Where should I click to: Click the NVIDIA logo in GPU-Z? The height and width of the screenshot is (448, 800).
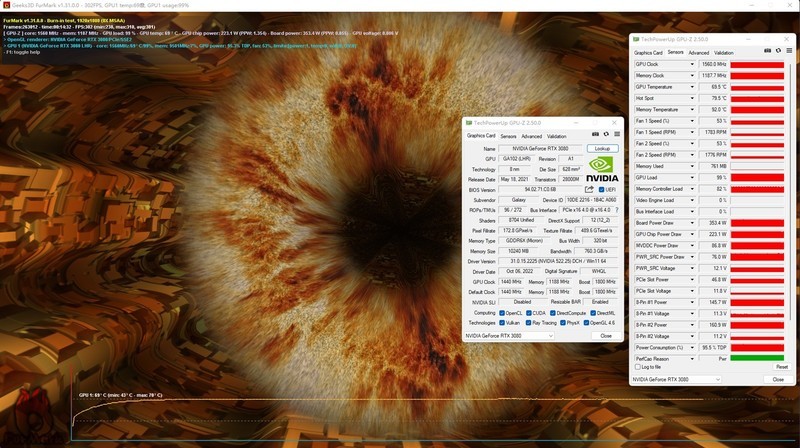[602, 169]
